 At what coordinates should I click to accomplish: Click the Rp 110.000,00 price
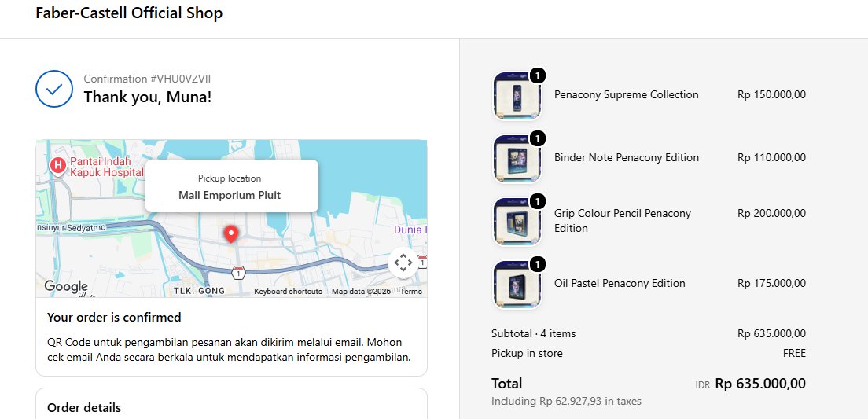coord(771,158)
